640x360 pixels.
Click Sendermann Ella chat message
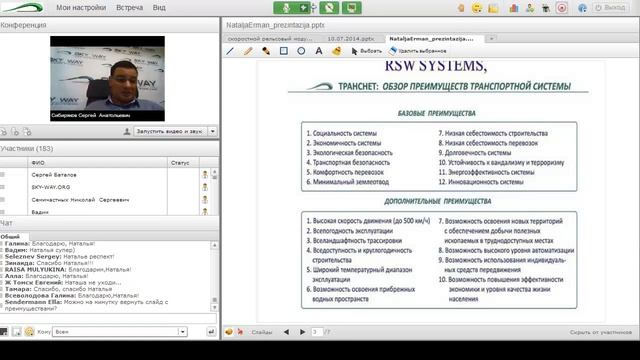click(x=86, y=305)
